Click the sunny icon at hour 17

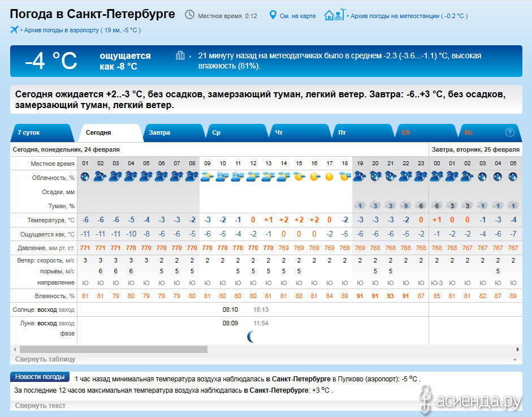329,177
